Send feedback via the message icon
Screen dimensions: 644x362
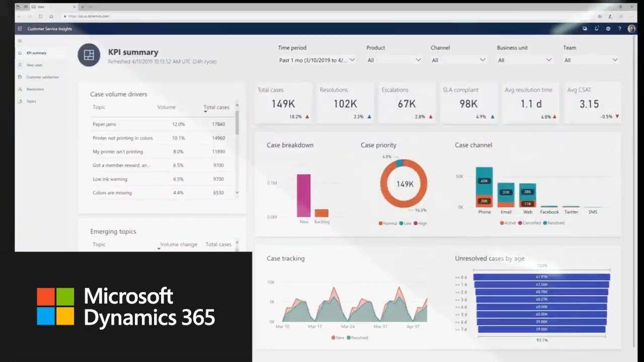click(585, 29)
